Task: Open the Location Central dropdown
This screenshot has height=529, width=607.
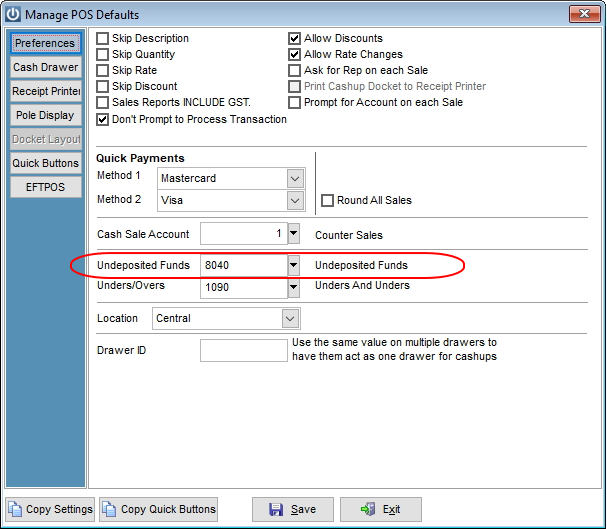Action: coord(290,318)
